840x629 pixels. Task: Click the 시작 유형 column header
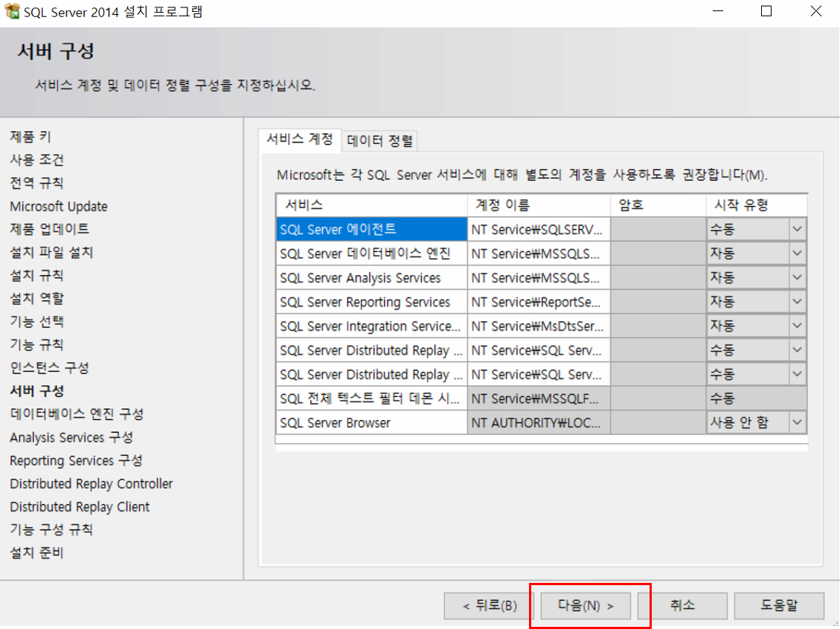[757, 205]
